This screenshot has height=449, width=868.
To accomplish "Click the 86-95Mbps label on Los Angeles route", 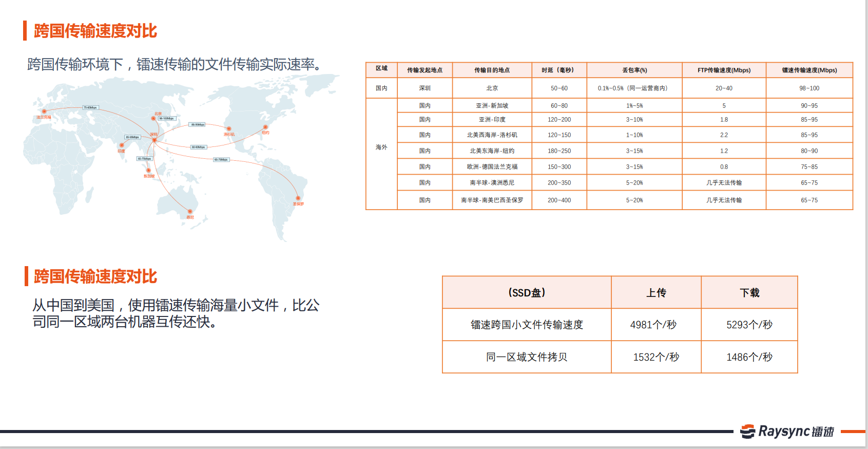I will [x=198, y=124].
